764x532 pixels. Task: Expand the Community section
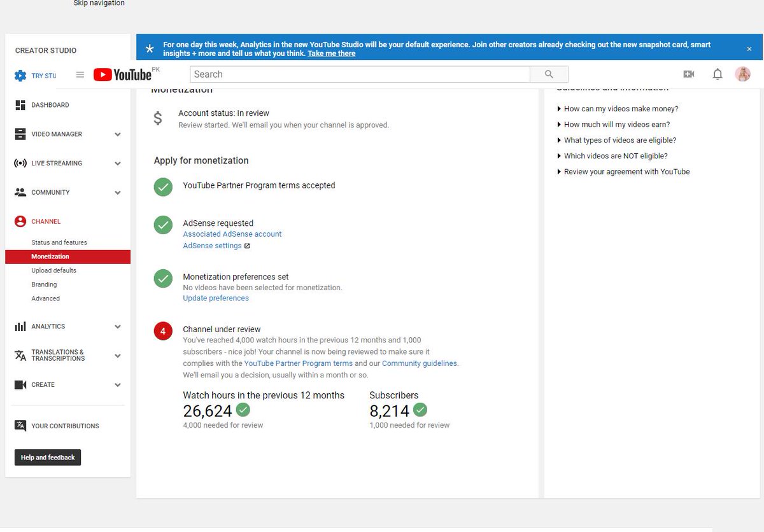pyautogui.click(x=118, y=193)
